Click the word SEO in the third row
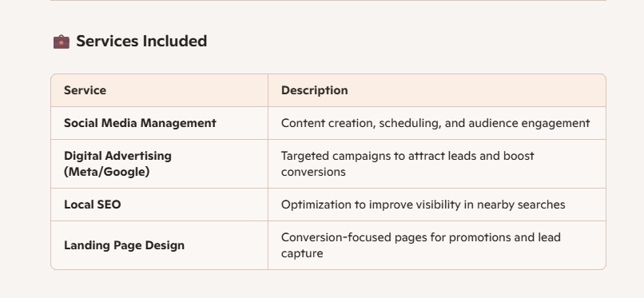 (109, 205)
